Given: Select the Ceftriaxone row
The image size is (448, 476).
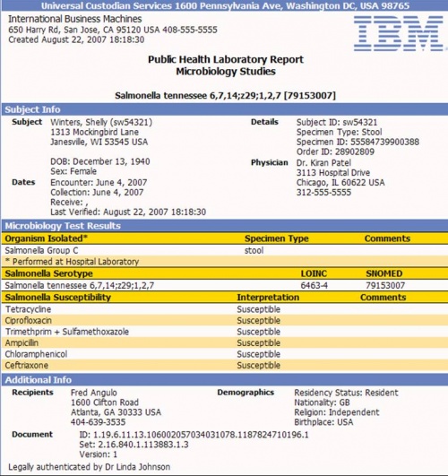Looking at the screenshot, I should point(225,365).
